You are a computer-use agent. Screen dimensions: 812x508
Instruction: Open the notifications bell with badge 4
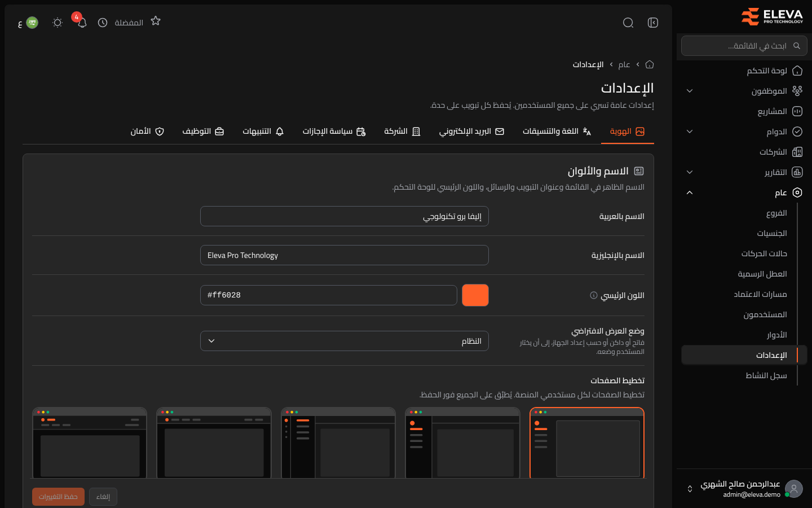coord(82,23)
